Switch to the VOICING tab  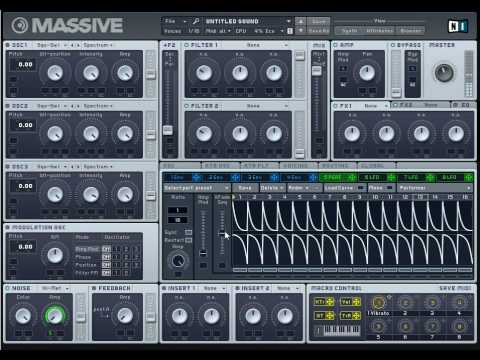pyautogui.click(x=299, y=166)
